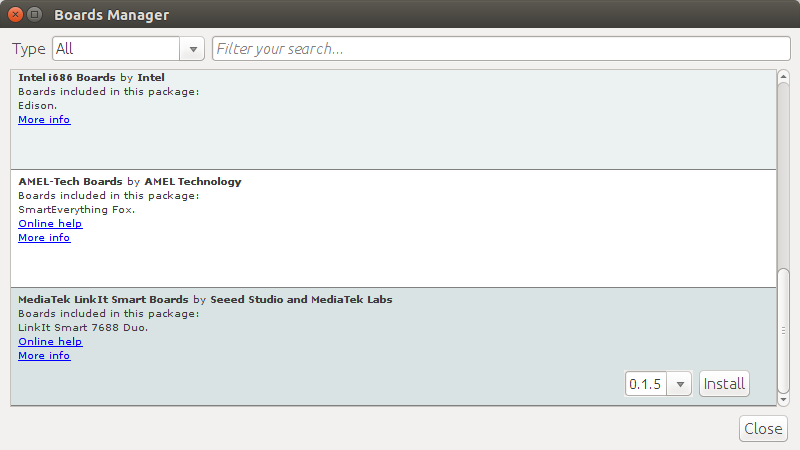This screenshot has width=800, height=450.
Task: Select the Intel i686 Boards title
Action: [x=67, y=78]
